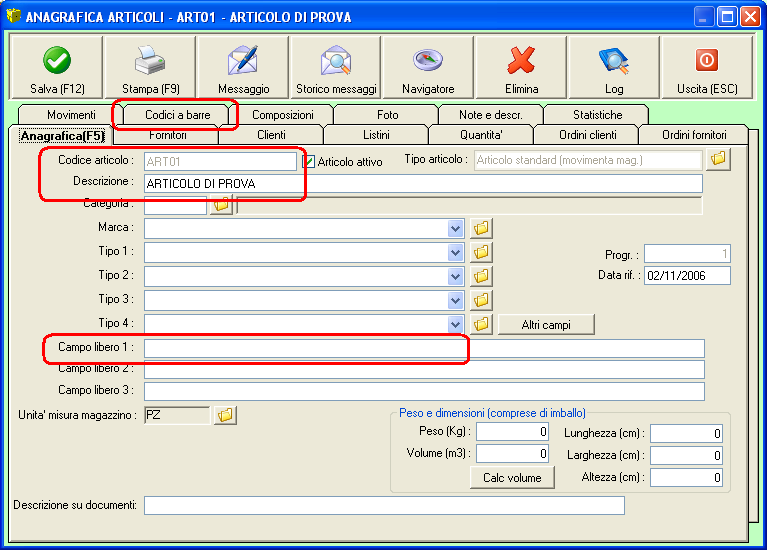Image resolution: width=767 pixels, height=550 pixels.
Task: Open Storico messaggi history
Action: (x=336, y=68)
